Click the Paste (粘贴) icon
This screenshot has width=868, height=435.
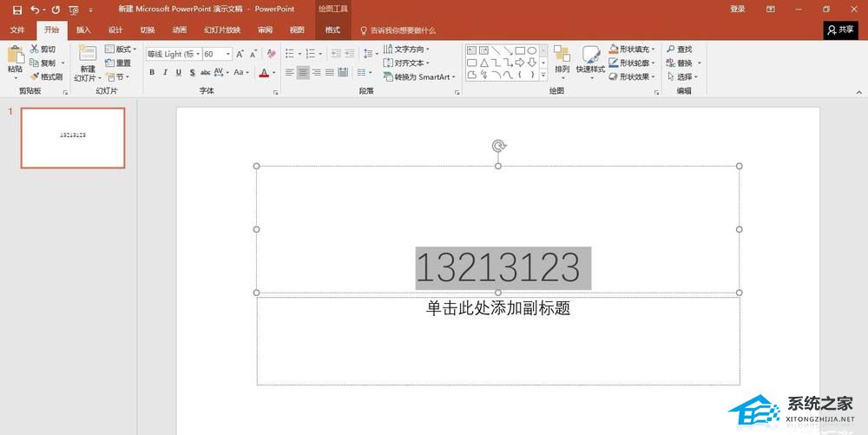[15, 56]
